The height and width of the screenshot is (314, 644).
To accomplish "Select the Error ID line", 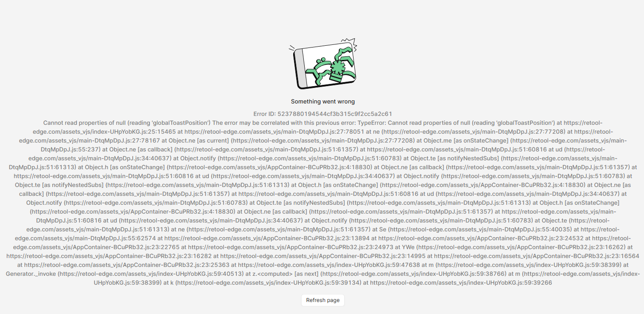I will [323, 114].
